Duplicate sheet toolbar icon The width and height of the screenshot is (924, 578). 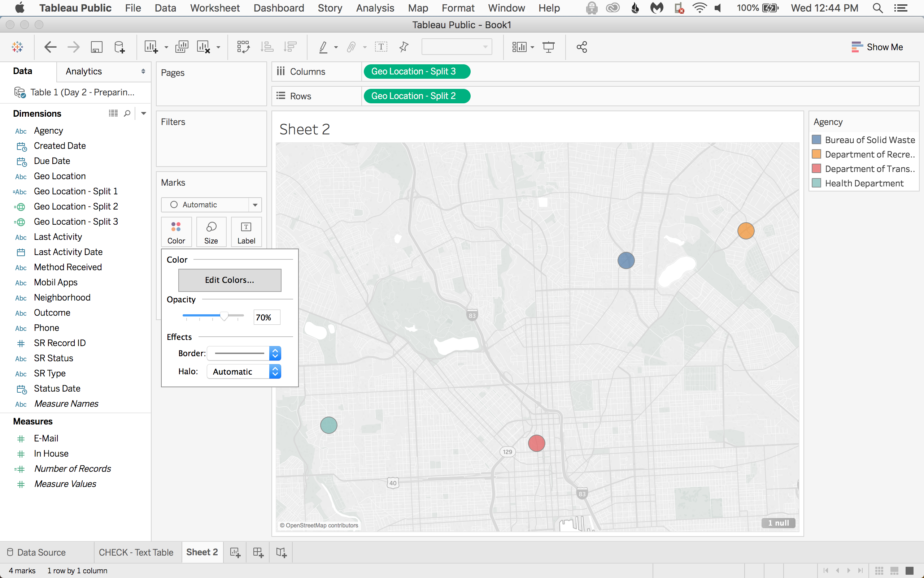click(182, 47)
